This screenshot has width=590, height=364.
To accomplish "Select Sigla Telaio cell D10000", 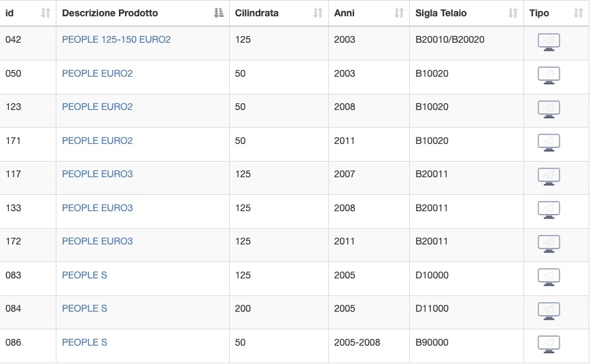I will [432, 275].
